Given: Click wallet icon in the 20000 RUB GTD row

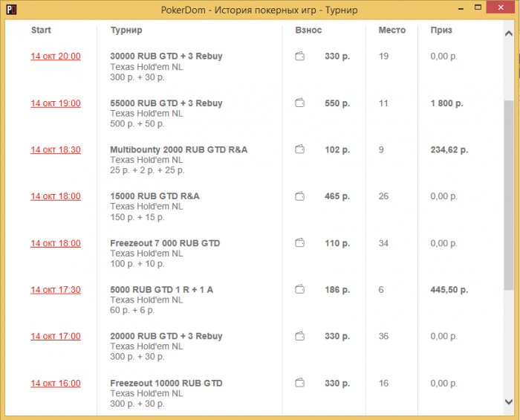Looking at the screenshot, I should coord(300,336).
